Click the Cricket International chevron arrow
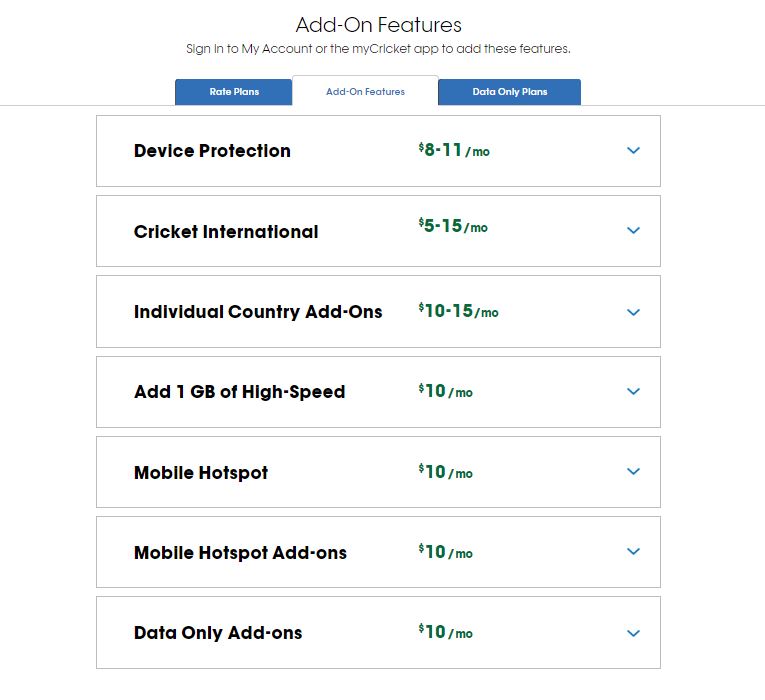 point(633,231)
